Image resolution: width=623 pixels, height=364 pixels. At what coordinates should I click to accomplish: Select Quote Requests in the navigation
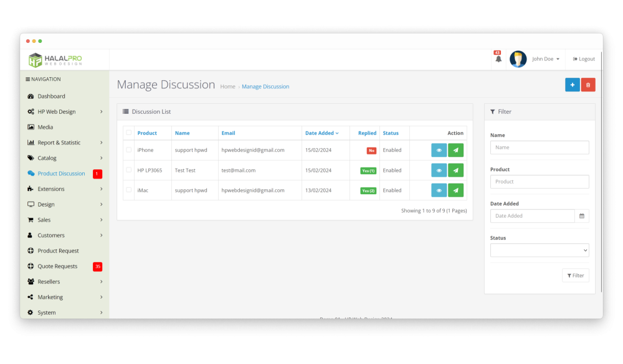[x=57, y=266]
